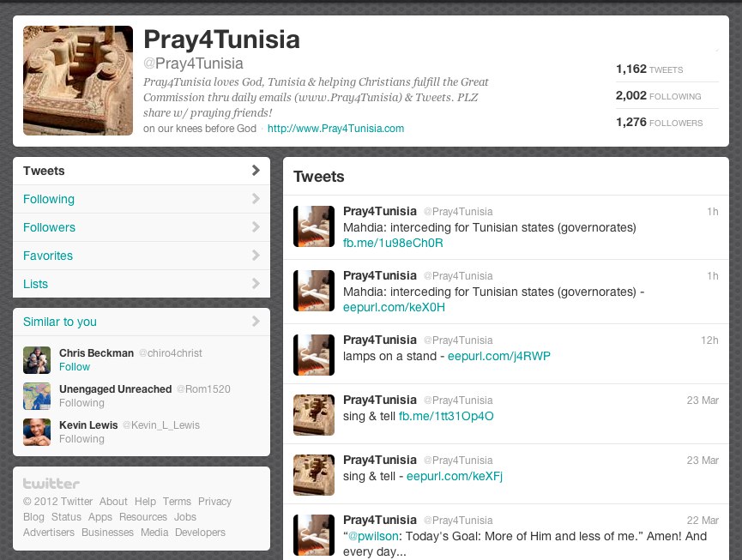
Task: Open the Media footer link
Action: [154, 533]
